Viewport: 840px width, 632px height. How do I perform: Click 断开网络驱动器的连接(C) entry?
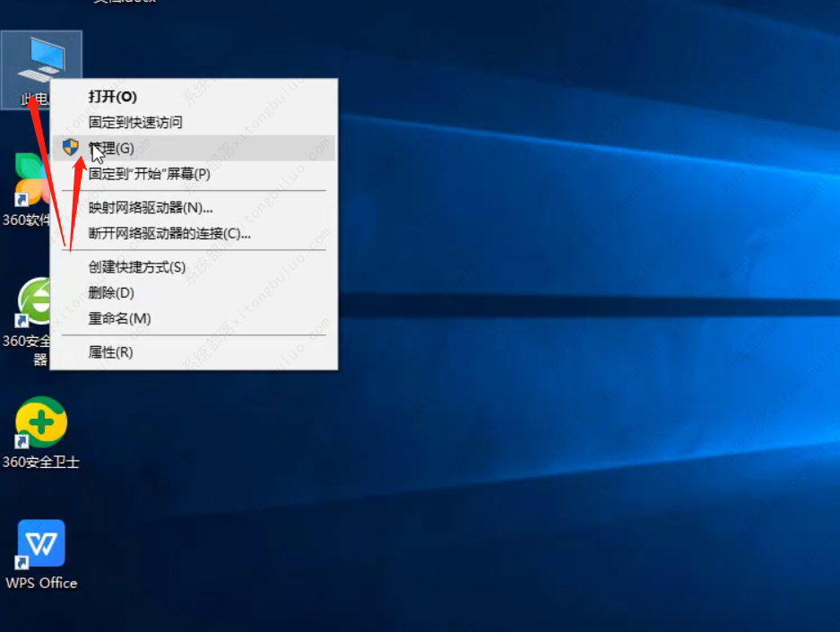coord(169,233)
